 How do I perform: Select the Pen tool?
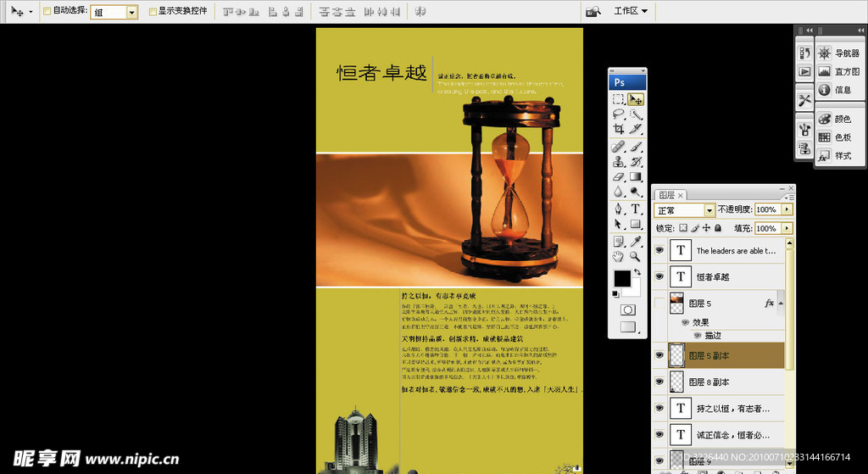coord(619,209)
